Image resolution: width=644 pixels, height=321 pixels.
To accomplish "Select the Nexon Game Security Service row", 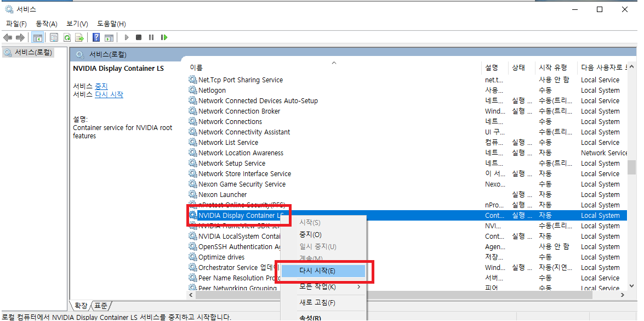I will tap(407, 184).
